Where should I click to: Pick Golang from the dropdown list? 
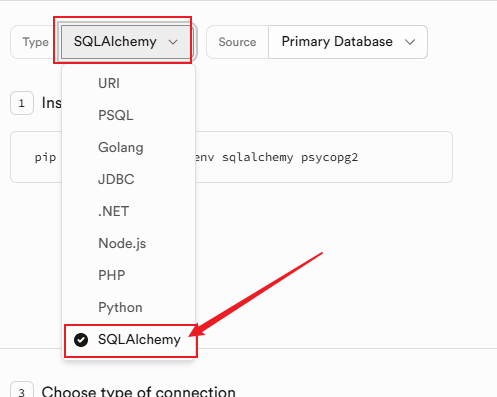129,147
